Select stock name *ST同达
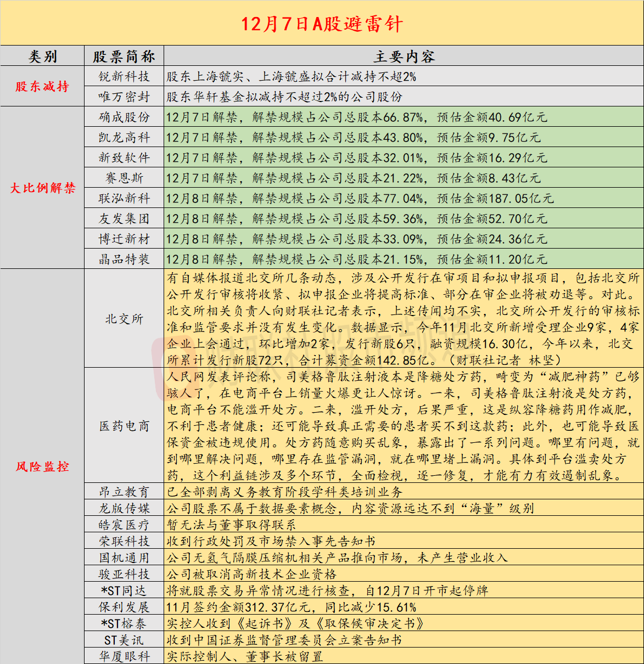 point(124,590)
